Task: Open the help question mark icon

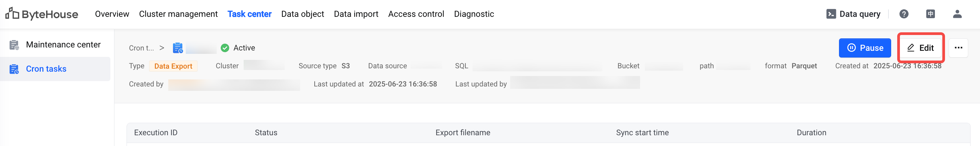Action: (x=904, y=14)
